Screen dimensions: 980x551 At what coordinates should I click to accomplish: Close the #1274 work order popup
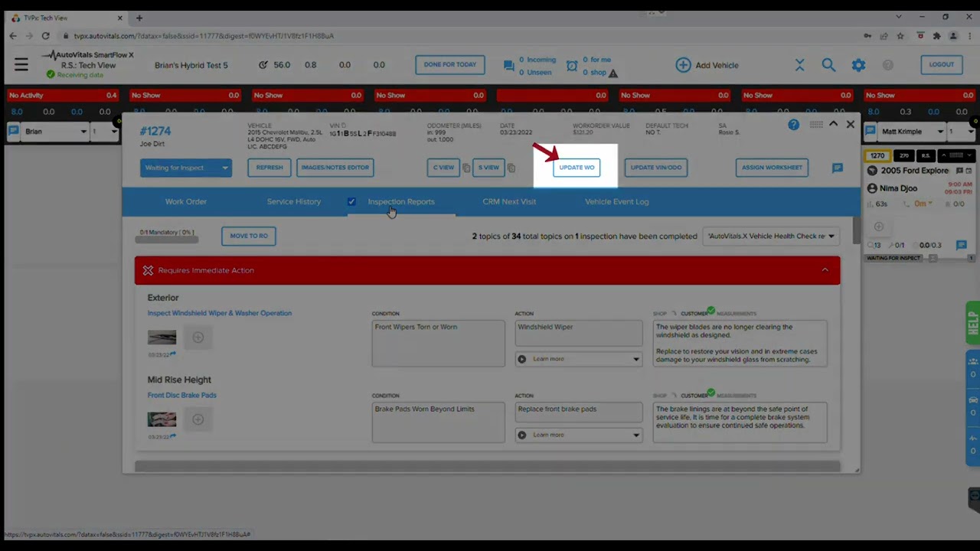coord(850,124)
